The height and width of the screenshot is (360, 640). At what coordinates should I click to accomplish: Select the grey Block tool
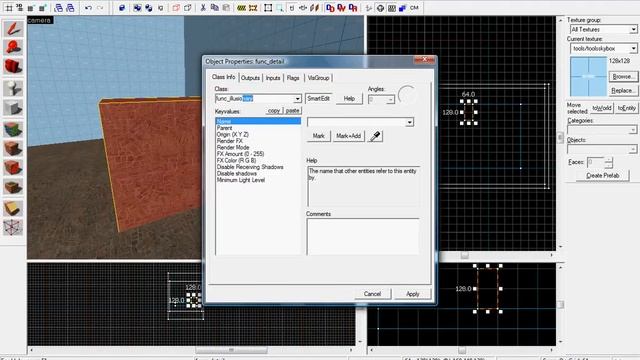point(13,108)
